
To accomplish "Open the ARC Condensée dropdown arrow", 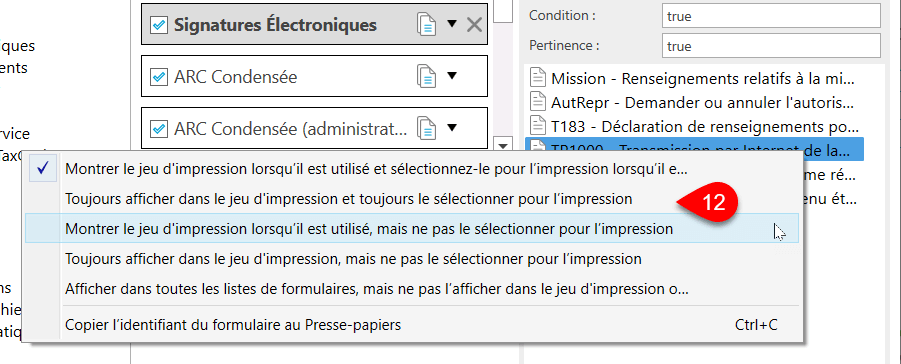I will (452, 76).
